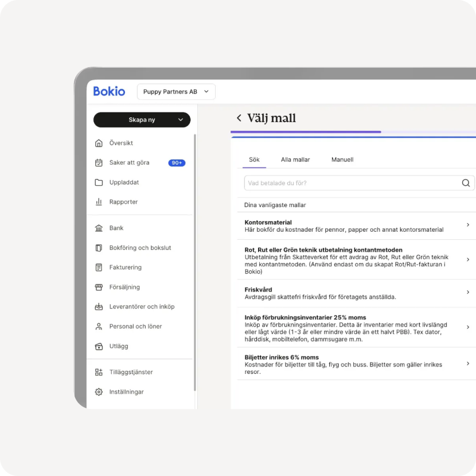Screen dimensions: 476x476
Task: Open the Rapporter bar chart icon
Action: click(x=99, y=202)
